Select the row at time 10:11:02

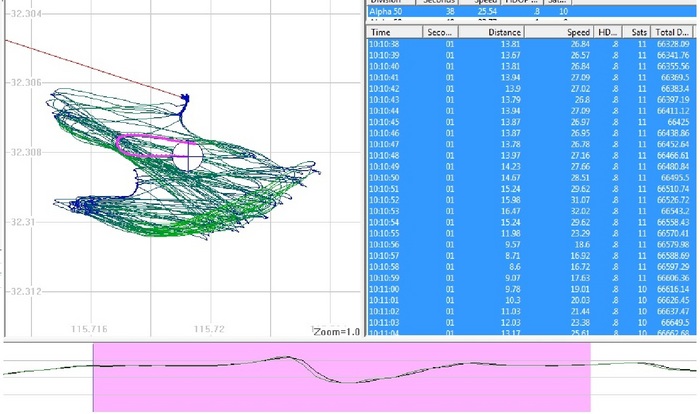(531, 312)
